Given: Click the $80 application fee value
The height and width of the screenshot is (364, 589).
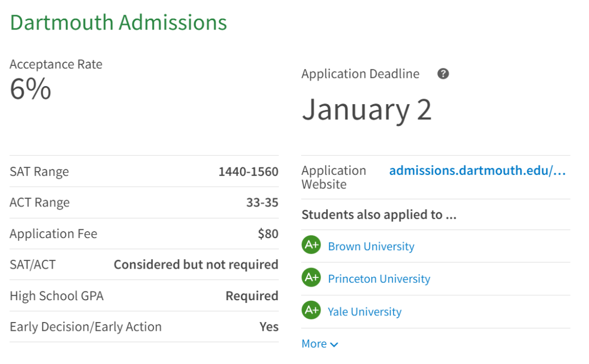Looking at the screenshot, I should 268,234.
